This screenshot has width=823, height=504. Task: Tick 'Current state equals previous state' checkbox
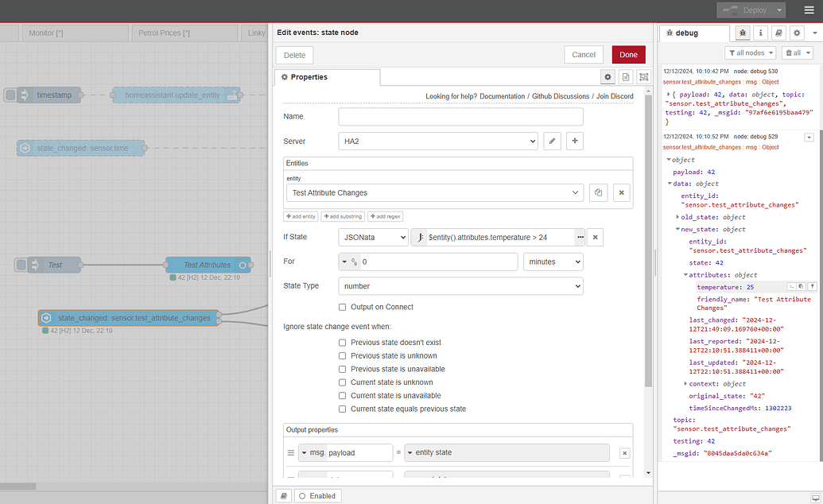click(343, 409)
